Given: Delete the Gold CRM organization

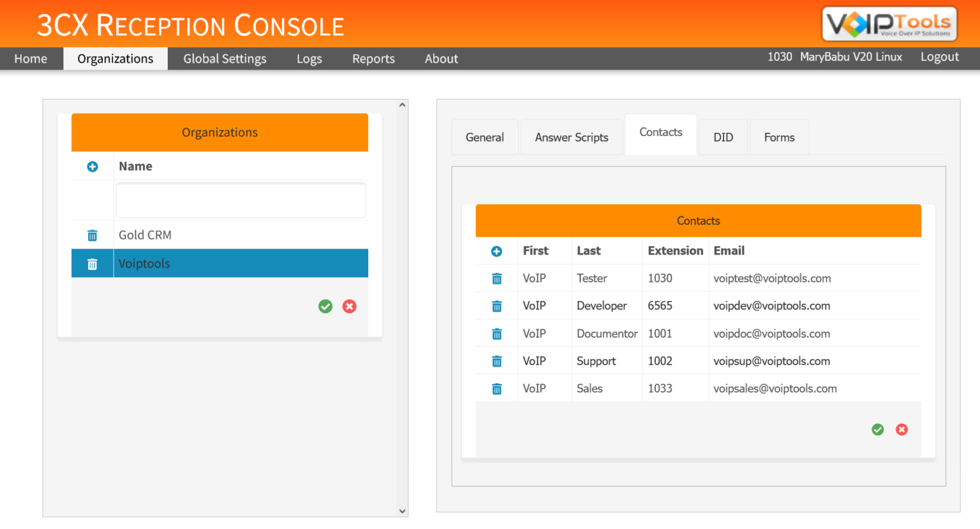Looking at the screenshot, I should pos(92,235).
